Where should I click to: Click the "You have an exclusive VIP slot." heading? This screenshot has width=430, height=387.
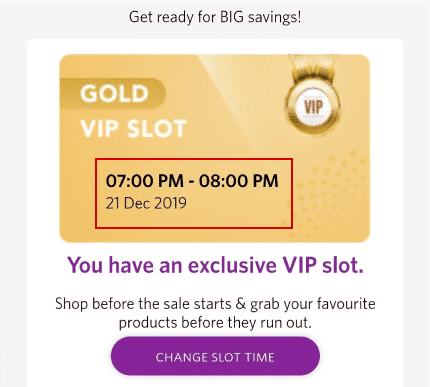215,265
